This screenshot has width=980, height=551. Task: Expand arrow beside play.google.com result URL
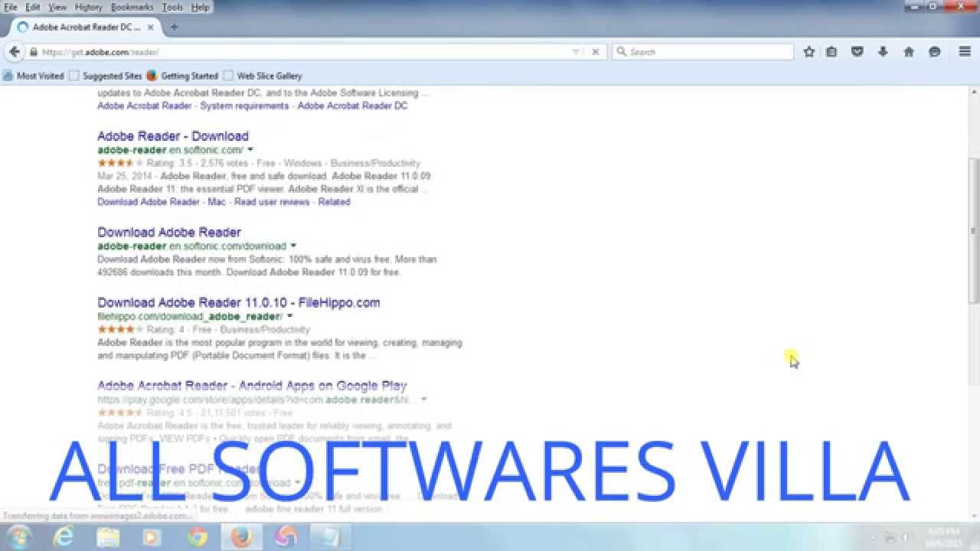(423, 399)
